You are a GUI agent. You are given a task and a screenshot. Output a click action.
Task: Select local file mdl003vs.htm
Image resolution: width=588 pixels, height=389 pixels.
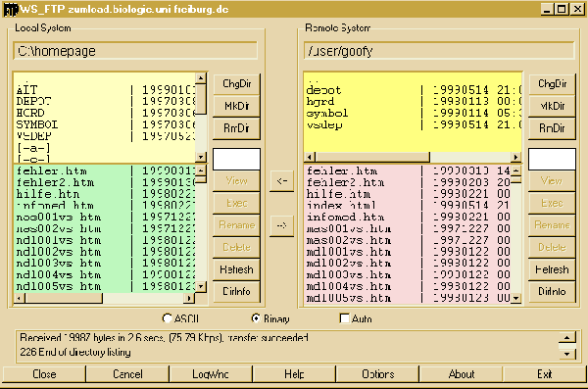[105, 264]
